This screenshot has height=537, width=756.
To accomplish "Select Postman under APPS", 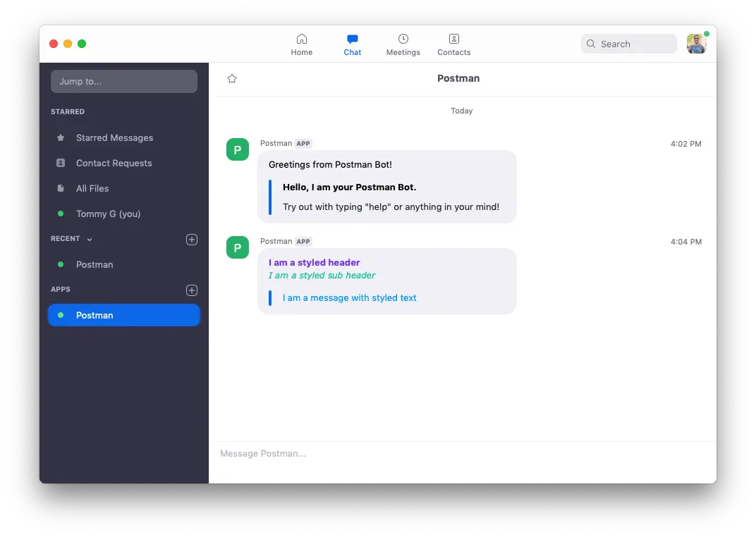I will (94, 315).
